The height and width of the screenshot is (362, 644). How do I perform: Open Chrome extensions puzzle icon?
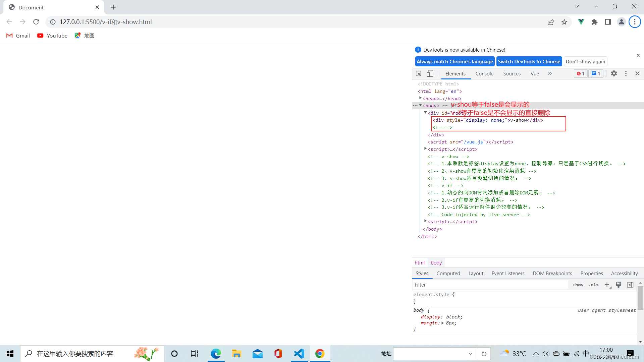(x=594, y=22)
